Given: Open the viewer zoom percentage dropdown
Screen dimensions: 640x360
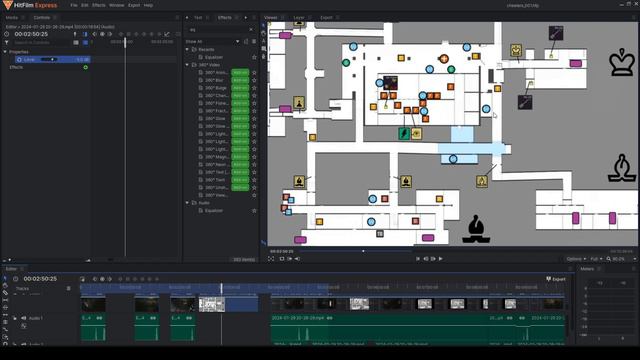Looking at the screenshot, I should coord(621,259).
